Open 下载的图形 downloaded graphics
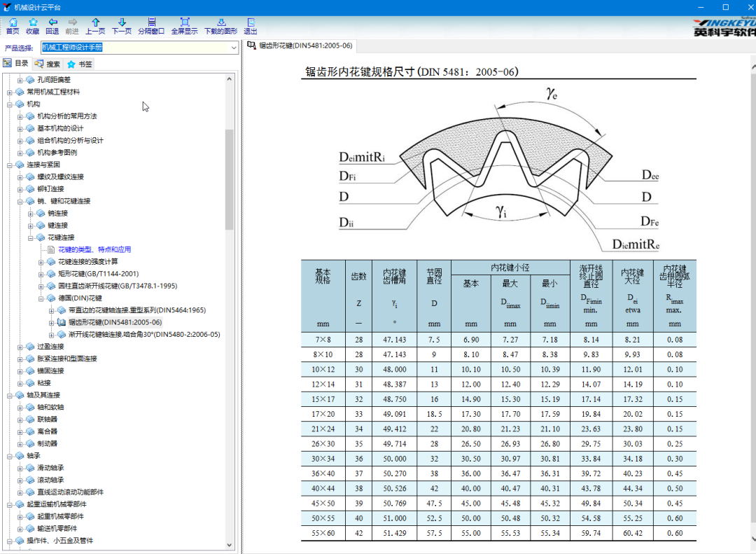Screen dimensions: 756x554 [220, 26]
